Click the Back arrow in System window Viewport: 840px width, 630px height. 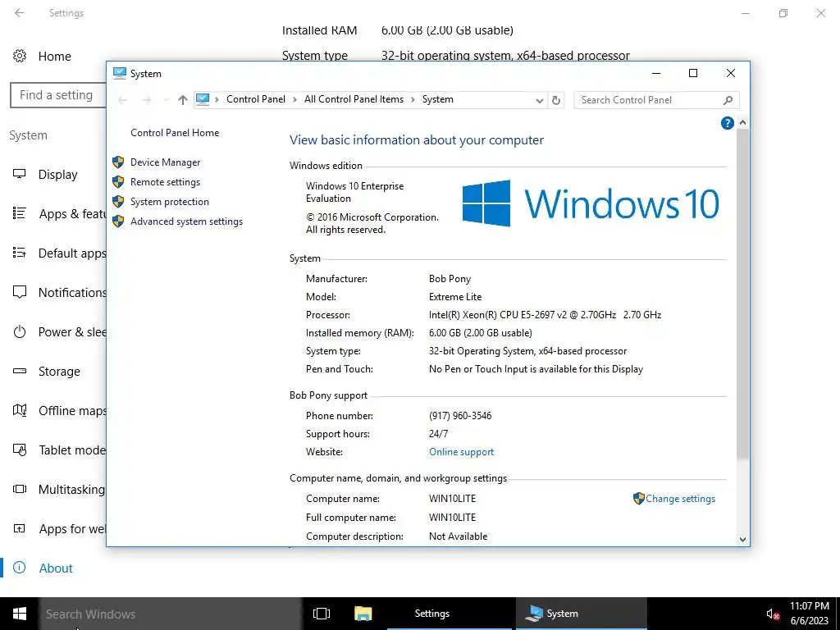[123, 100]
